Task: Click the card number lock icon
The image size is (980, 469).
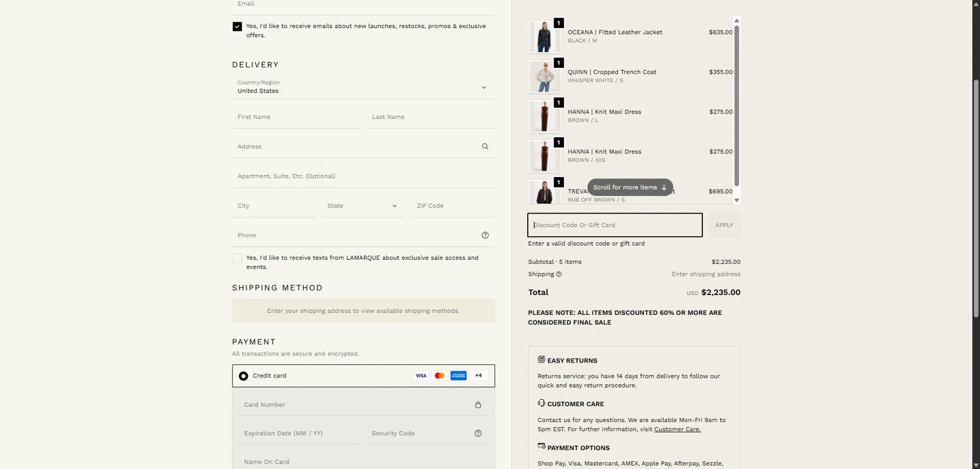Action: coord(478,405)
